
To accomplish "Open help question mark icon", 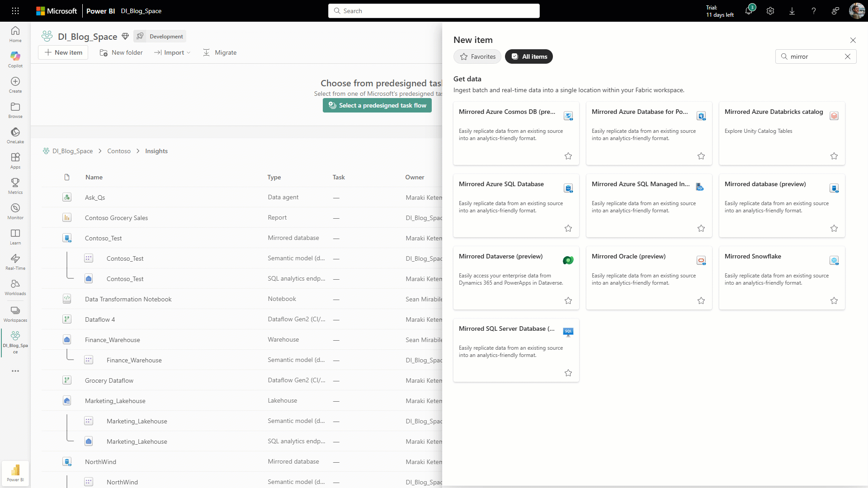I will pos(814,11).
